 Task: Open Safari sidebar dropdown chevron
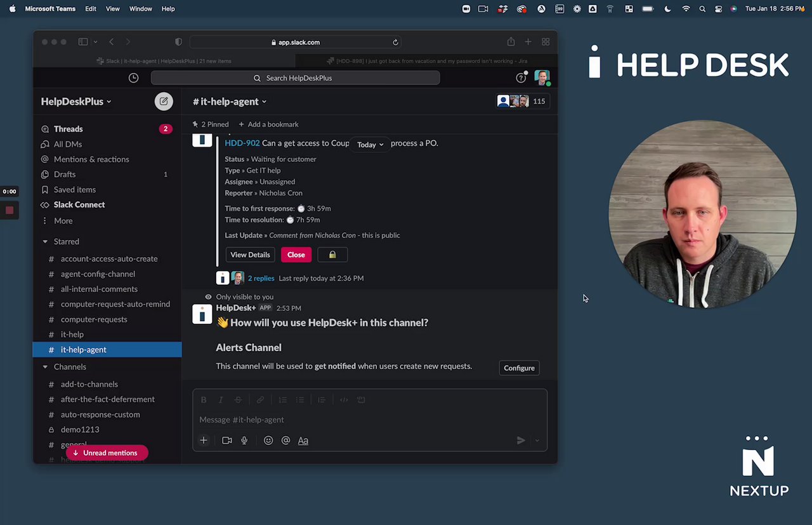click(x=95, y=42)
